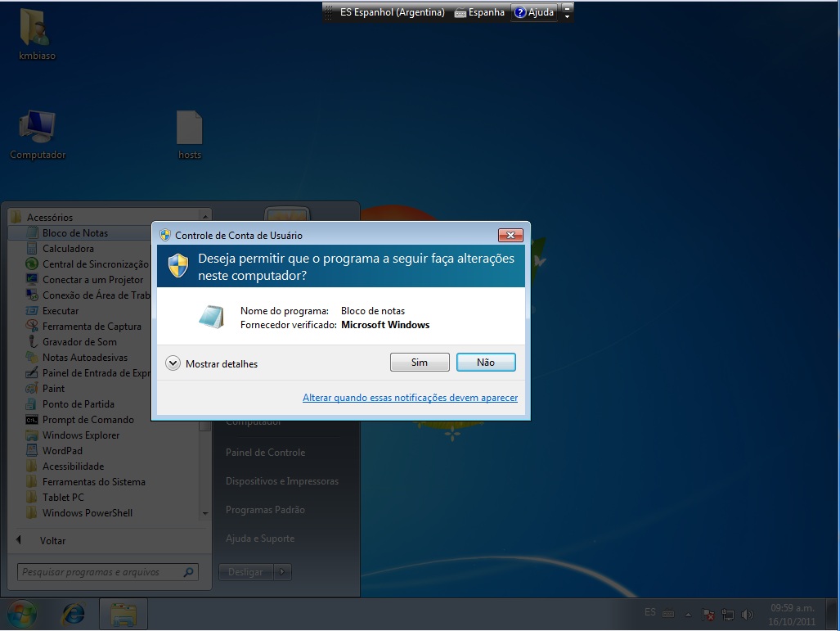Click the Action Center flag tray icon
The width and height of the screenshot is (840, 631).
pos(707,615)
